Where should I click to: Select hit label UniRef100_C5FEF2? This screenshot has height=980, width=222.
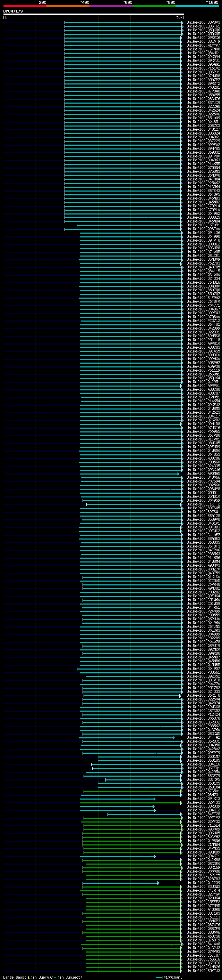[203, 902]
